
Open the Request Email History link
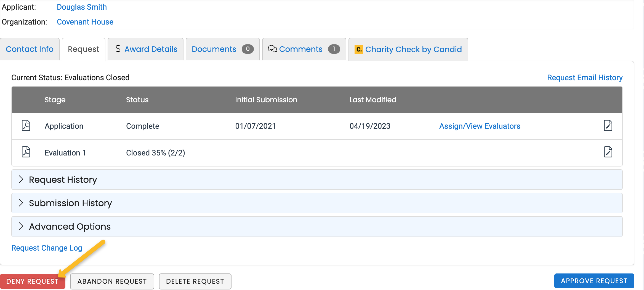[585, 77]
